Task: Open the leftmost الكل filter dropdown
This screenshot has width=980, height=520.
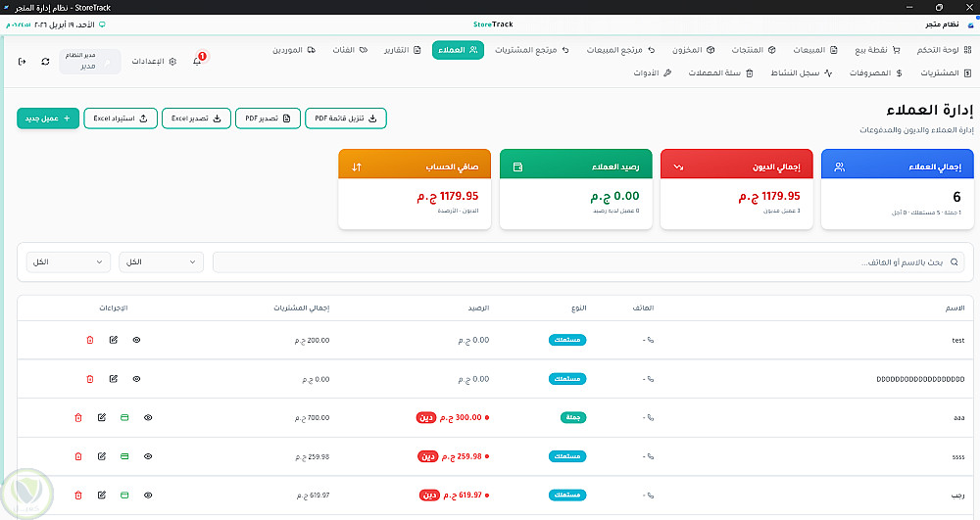Action: click(69, 262)
